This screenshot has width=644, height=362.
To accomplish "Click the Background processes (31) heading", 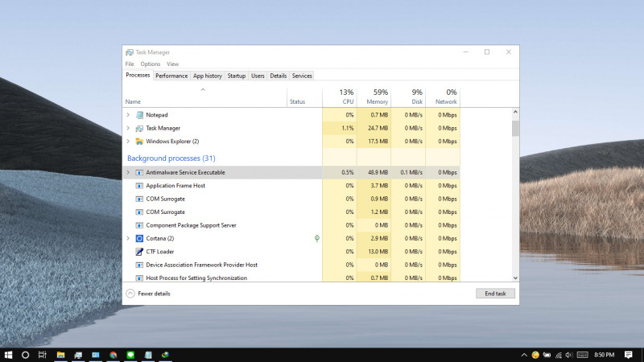I will pos(171,158).
